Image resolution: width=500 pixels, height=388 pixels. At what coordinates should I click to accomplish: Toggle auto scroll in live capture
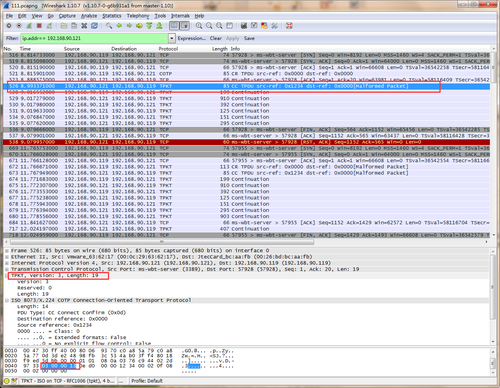185,26
